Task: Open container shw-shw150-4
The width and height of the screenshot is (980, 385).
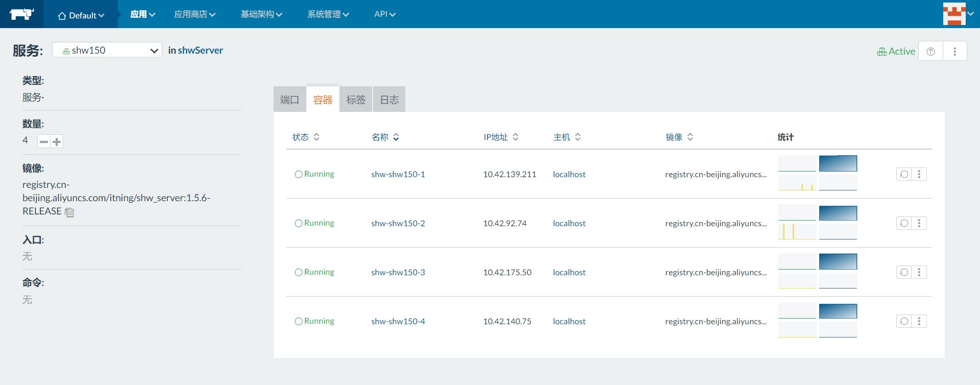Action: (x=398, y=321)
